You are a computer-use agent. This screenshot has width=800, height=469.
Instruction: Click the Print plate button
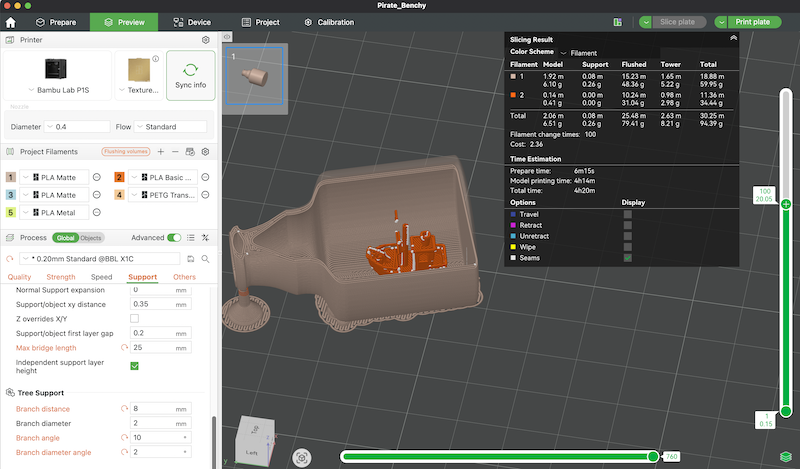tap(755, 22)
